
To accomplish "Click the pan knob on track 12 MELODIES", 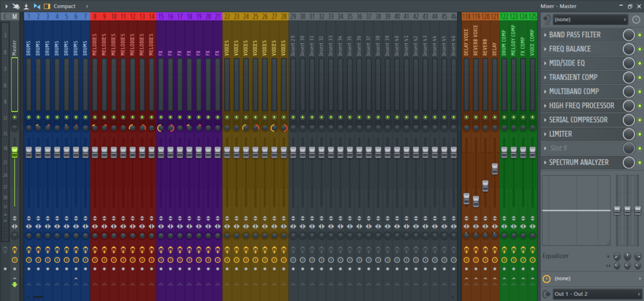I will point(133,128).
